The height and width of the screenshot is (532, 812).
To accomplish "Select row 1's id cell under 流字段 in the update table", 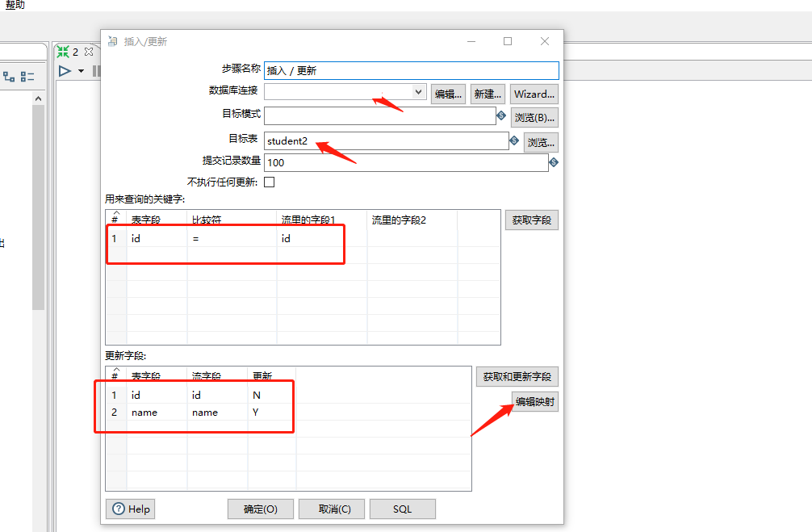I will tap(217, 396).
